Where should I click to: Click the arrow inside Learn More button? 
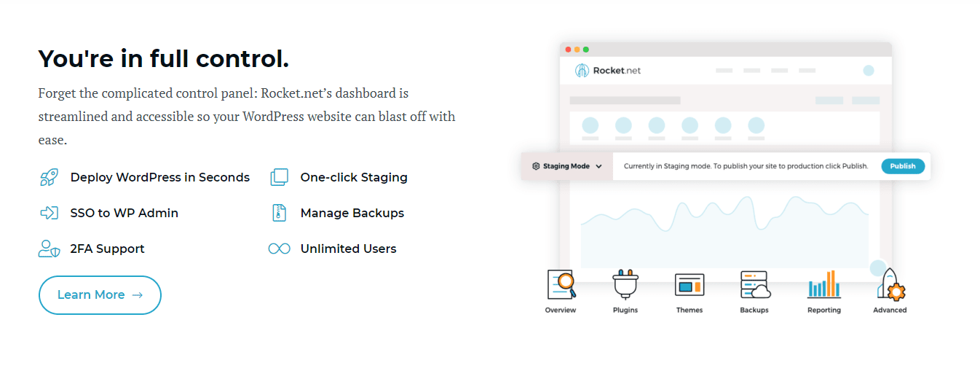pos(138,295)
